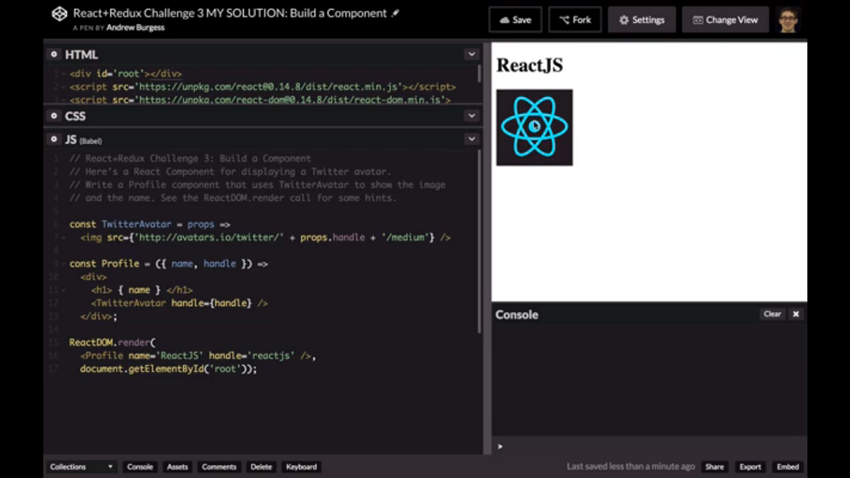Click the ReactDOM.render code line
The width and height of the screenshot is (850, 478).
(x=112, y=342)
